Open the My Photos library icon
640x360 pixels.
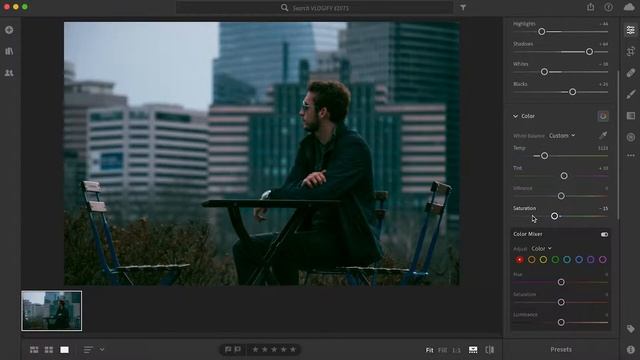9,51
